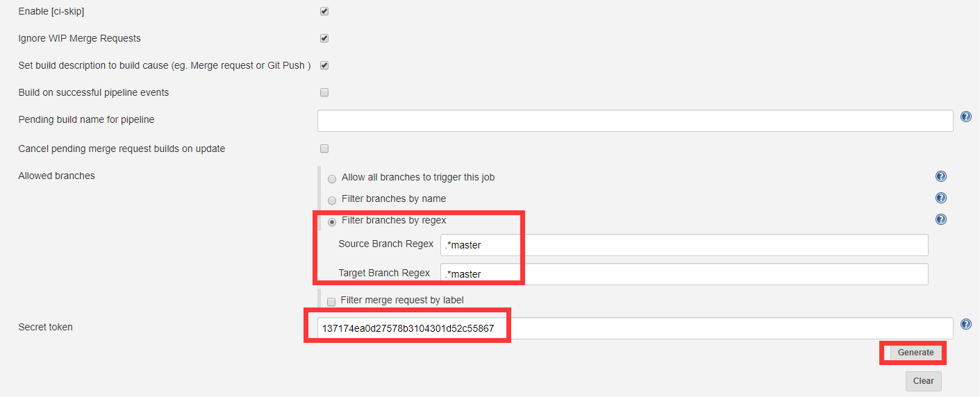980x397 pixels.
Task: Choose Filter branches by name option
Action: point(332,201)
